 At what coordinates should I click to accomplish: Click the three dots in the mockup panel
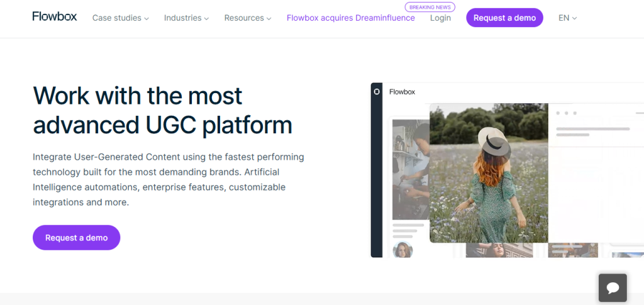point(566,113)
